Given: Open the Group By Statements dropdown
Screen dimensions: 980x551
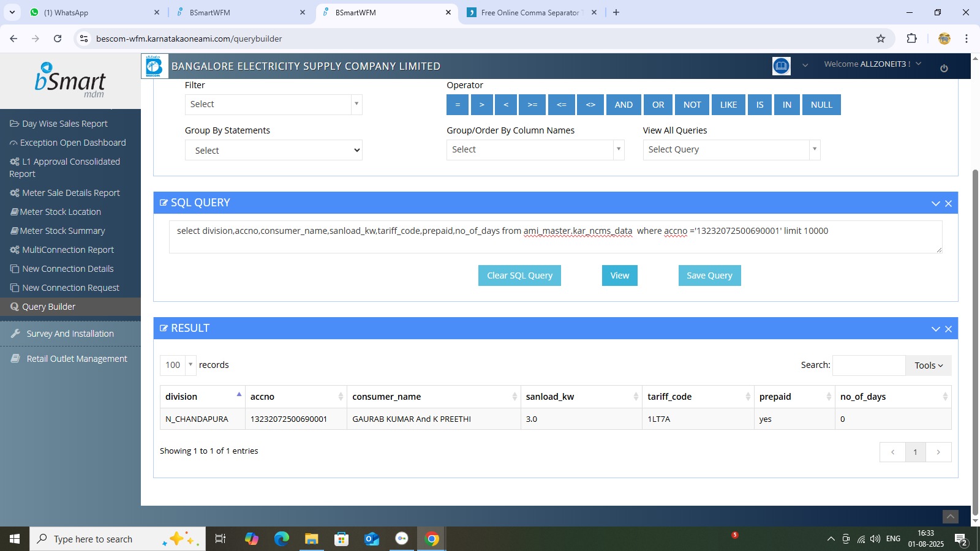Looking at the screenshot, I should click(x=273, y=151).
